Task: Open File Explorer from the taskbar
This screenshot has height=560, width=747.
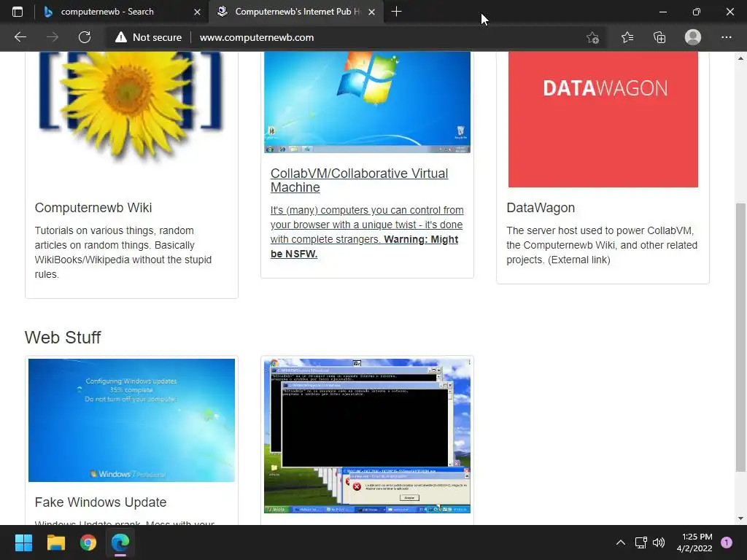Action: tap(55, 542)
